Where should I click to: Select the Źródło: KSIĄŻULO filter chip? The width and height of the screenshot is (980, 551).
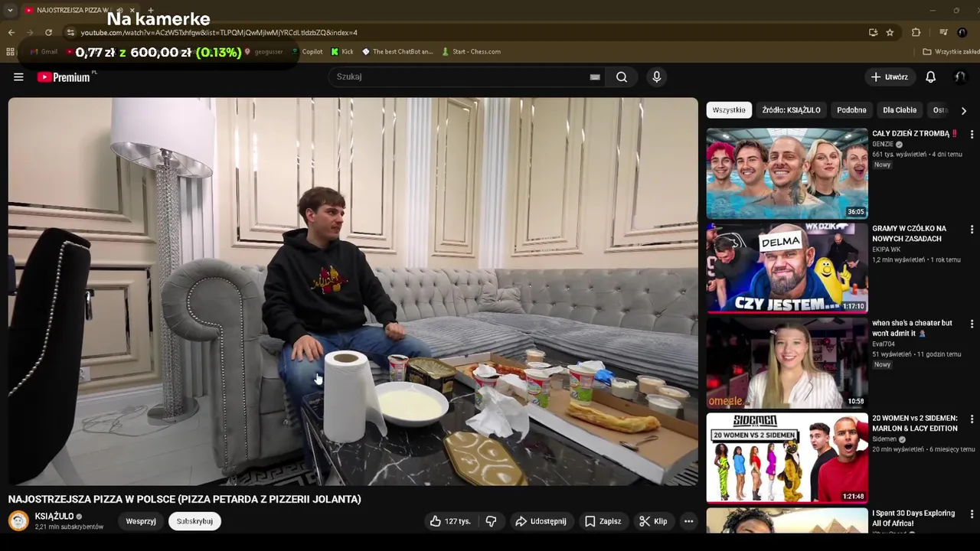(791, 110)
